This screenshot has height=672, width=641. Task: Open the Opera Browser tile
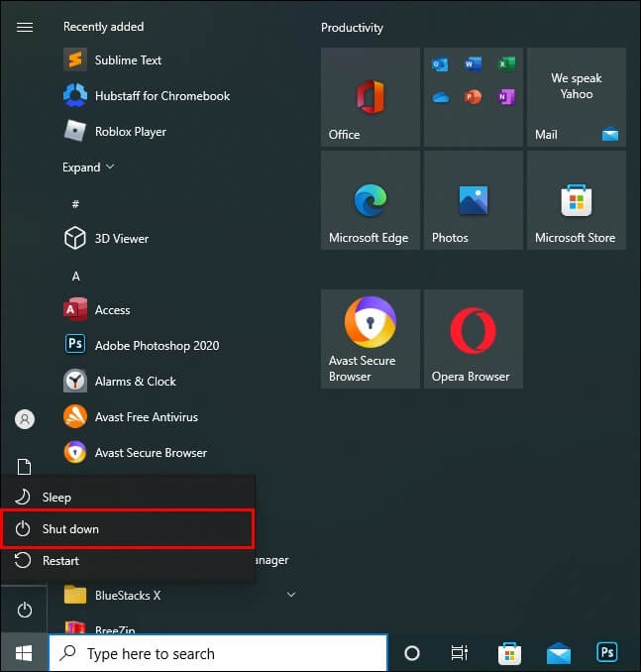coord(473,339)
